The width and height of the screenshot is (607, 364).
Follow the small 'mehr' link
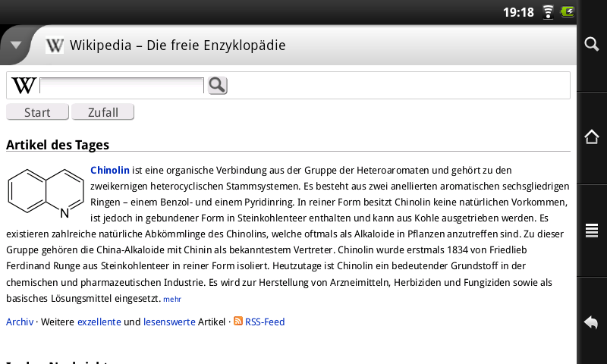coord(172,300)
